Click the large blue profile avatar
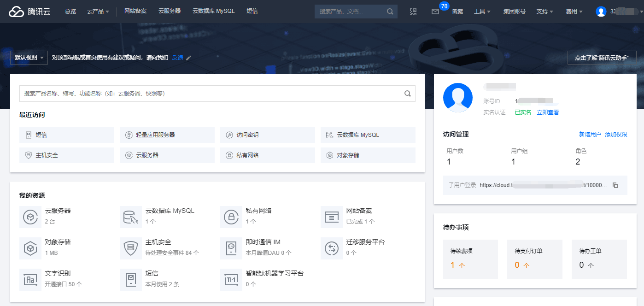644x306 pixels. point(458,98)
